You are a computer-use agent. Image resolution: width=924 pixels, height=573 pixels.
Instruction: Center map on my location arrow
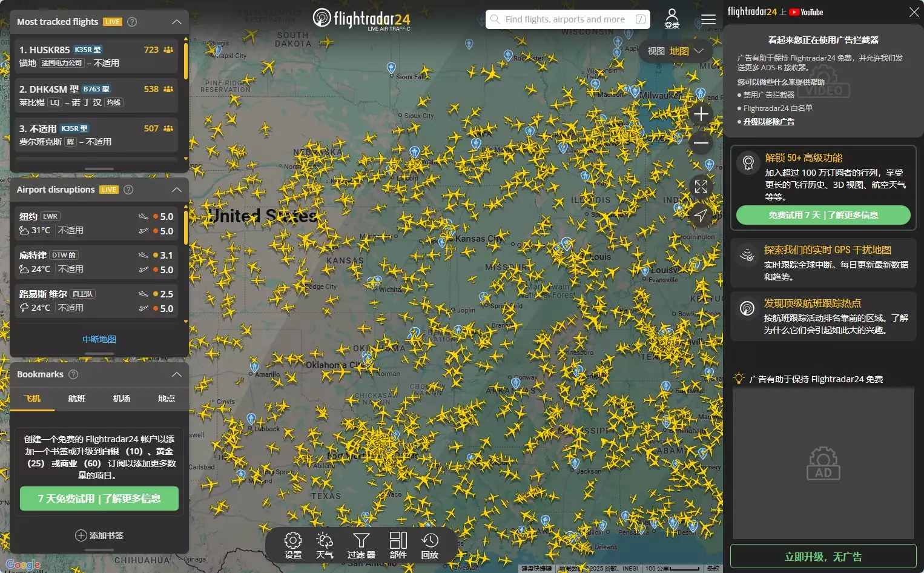[701, 215]
